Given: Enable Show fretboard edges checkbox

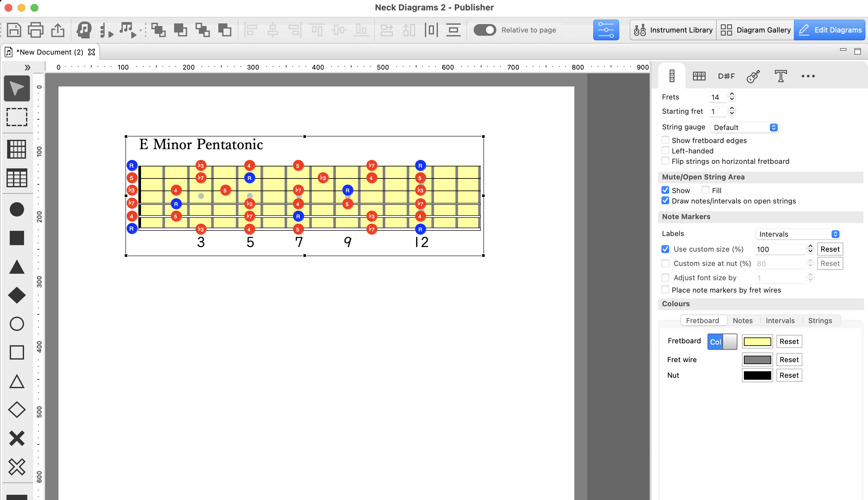Looking at the screenshot, I should pos(665,140).
